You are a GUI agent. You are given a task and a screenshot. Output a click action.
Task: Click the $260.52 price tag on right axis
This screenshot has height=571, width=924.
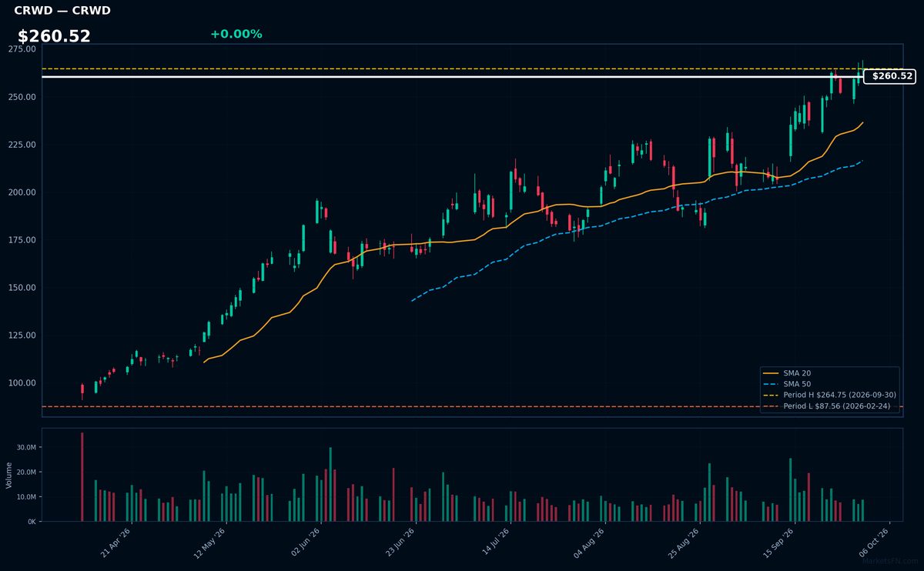pyautogui.click(x=889, y=76)
